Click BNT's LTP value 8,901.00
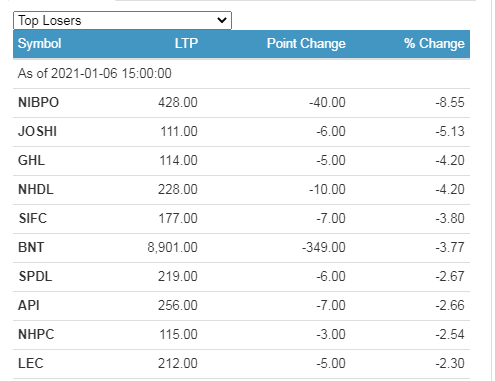This screenshot has height=381, width=495. click(172, 247)
